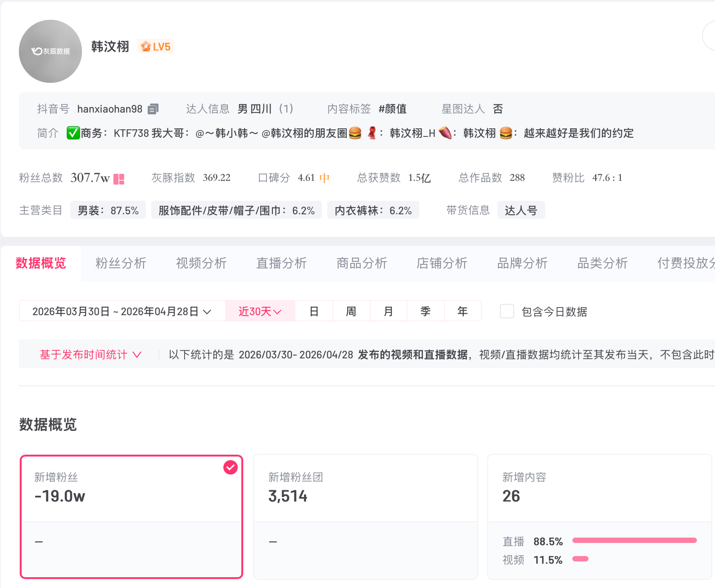Click the 口碑分 rating 中 label
The image size is (715, 588).
click(x=324, y=178)
